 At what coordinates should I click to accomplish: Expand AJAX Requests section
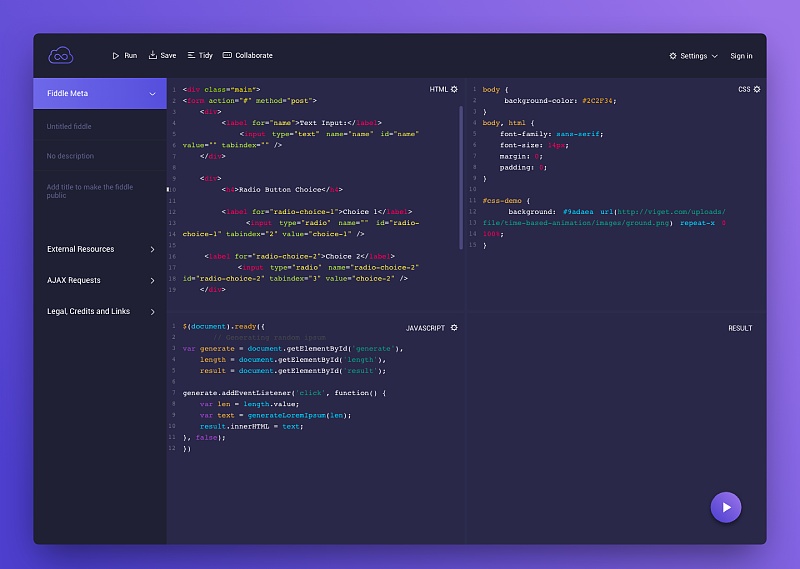pos(100,280)
